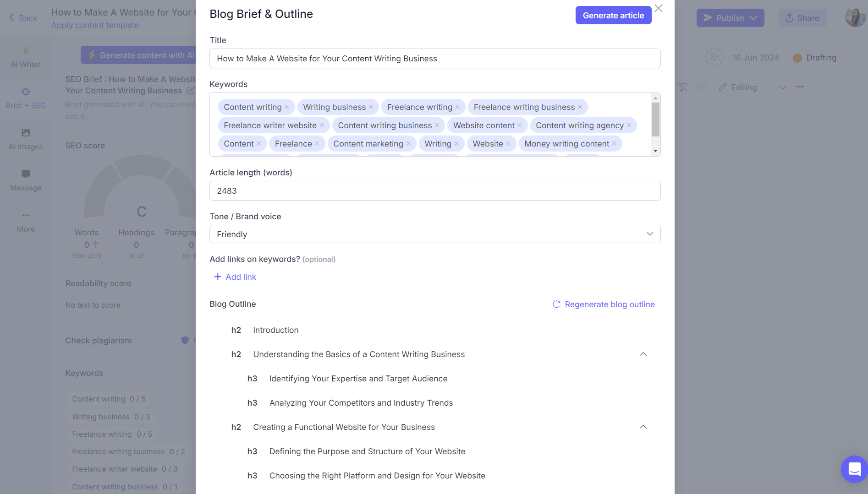Open the AI Images panel
Image resolution: width=868 pixels, height=494 pixels.
coord(26,138)
